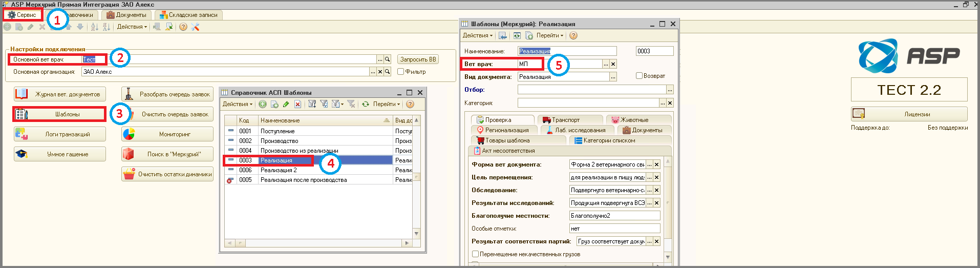
Task: Select row Реализация 2
Action: [318, 170]
